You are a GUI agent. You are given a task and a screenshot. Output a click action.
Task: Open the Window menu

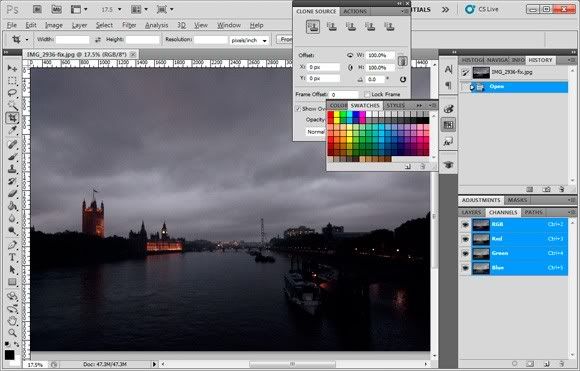click(x=229, y=25)
